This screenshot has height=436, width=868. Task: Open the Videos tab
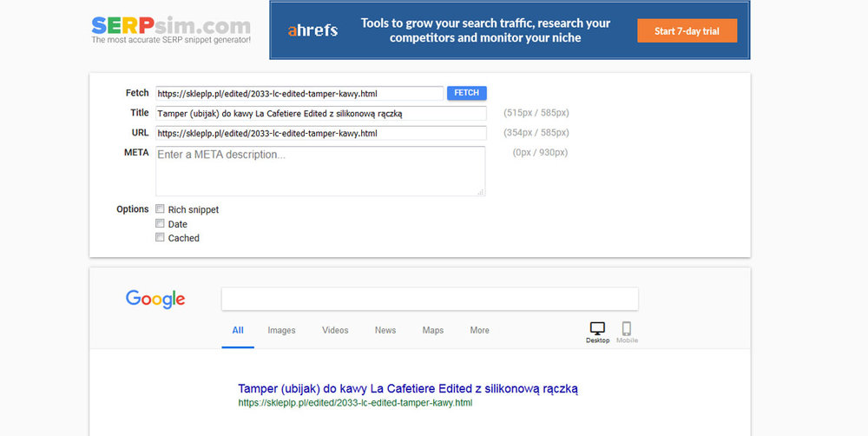point(335,330)
